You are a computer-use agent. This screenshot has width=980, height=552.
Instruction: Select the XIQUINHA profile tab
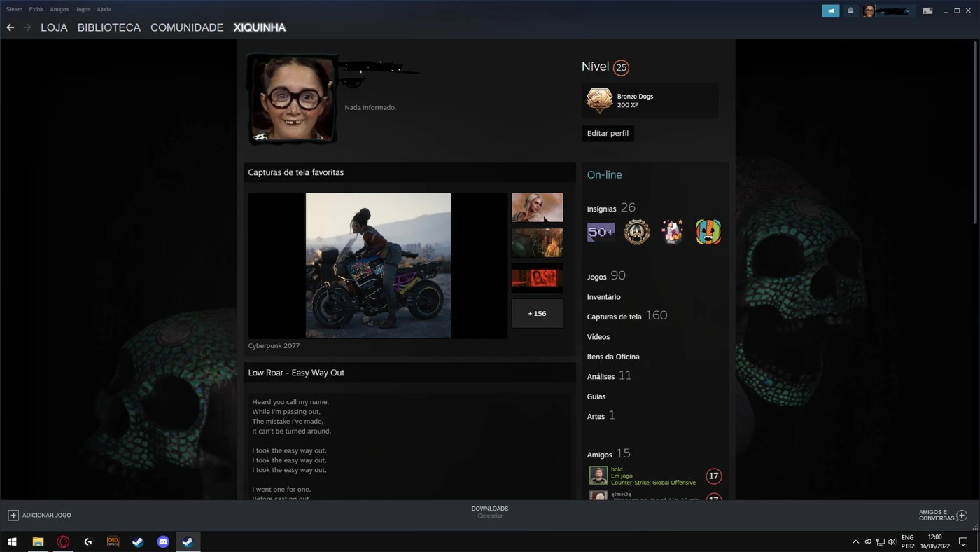260,27
